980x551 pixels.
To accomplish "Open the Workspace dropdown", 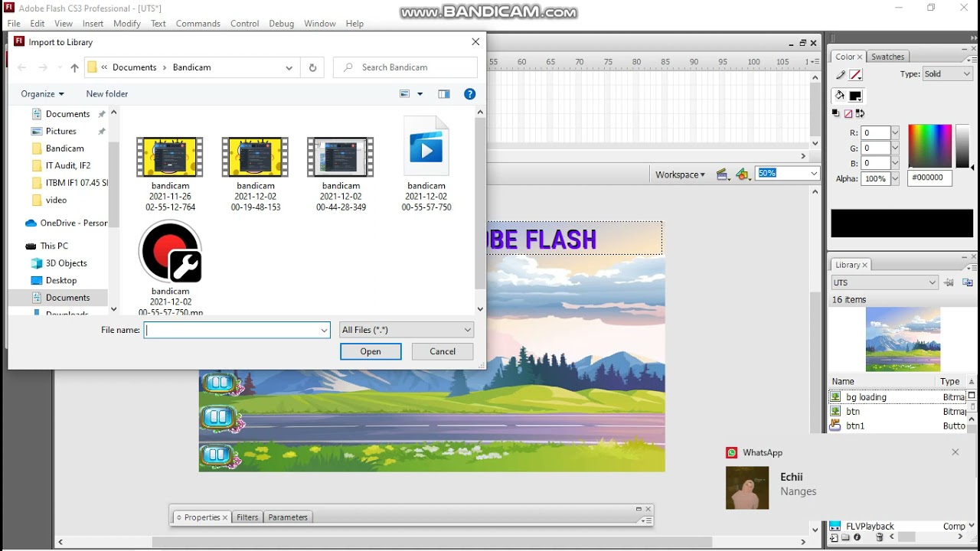I will click(680, 174).
